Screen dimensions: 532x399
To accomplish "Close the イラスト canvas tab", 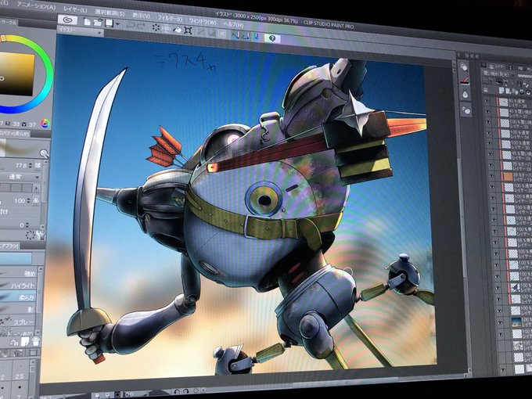I will (x=99, y=33).
